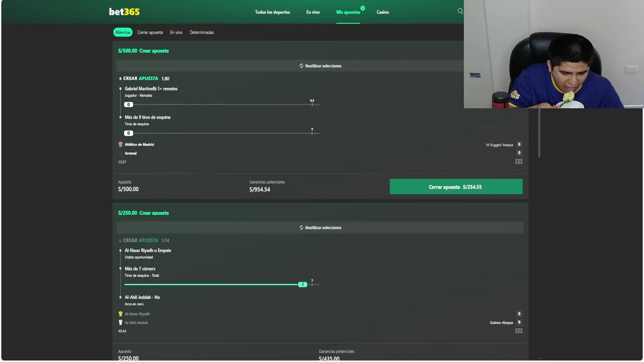Click the Al-Nassr Riyadh yellow shirt icon
The width and height of the screenshot is (644, 362).
point(120,314)
